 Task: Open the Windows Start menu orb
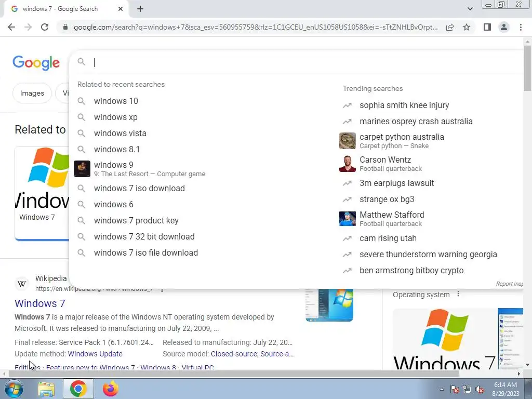pyautogui.click(x=14, y=389)
